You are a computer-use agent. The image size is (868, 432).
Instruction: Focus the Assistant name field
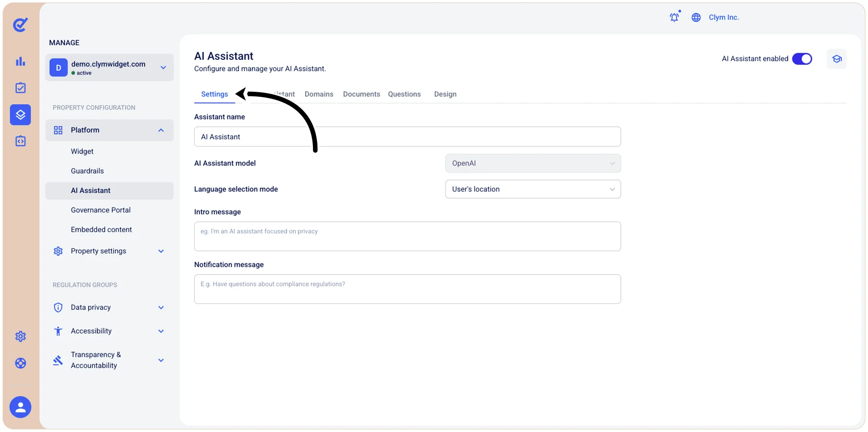pos(408,137)
